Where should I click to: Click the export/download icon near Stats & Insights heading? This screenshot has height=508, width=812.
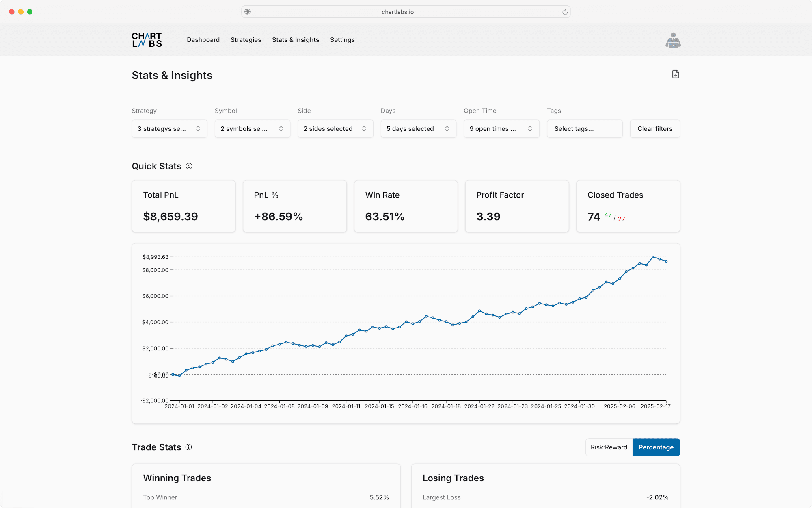(675, 74)
